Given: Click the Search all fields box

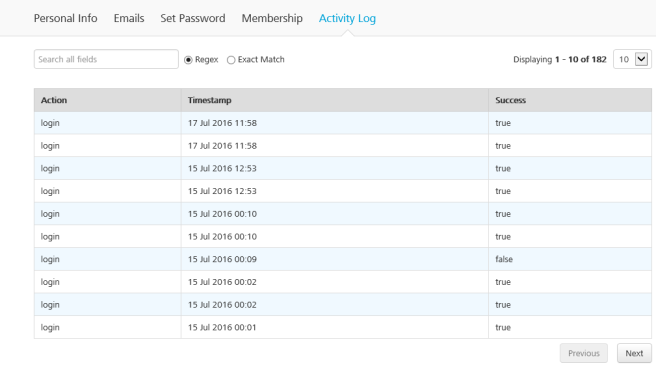Looking at the screenshot, I should (106, 59).
